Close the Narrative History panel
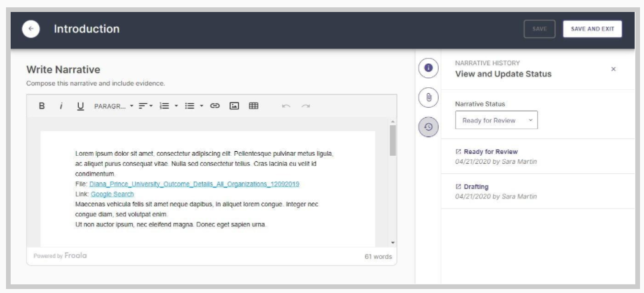The height and width of the screenshot is (293, 644). [x=613, y=69]
